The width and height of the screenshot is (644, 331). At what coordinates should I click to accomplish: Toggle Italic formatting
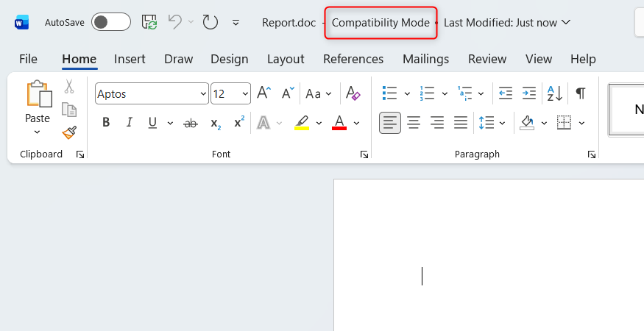pos(130,122)
